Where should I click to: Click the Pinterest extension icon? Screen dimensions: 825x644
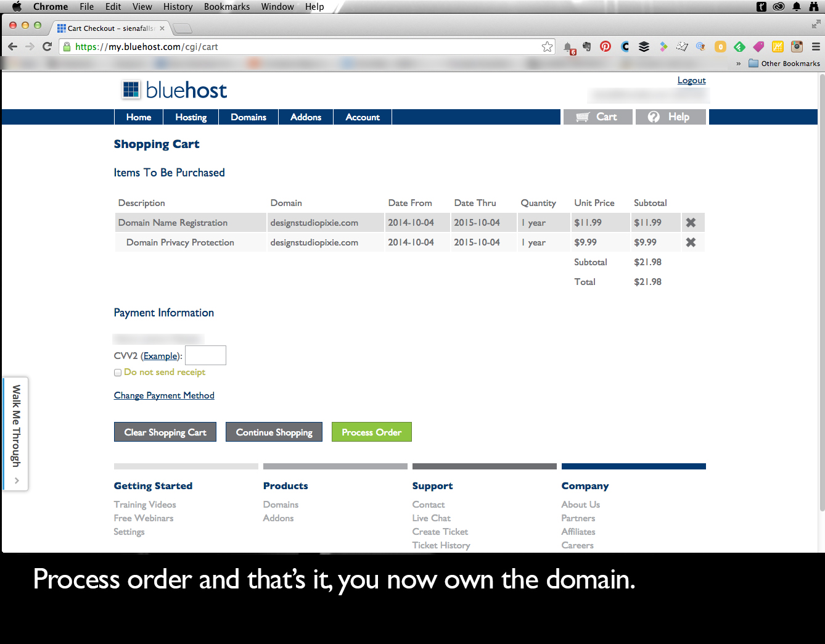pyautogui.click(x=605, y=46)
